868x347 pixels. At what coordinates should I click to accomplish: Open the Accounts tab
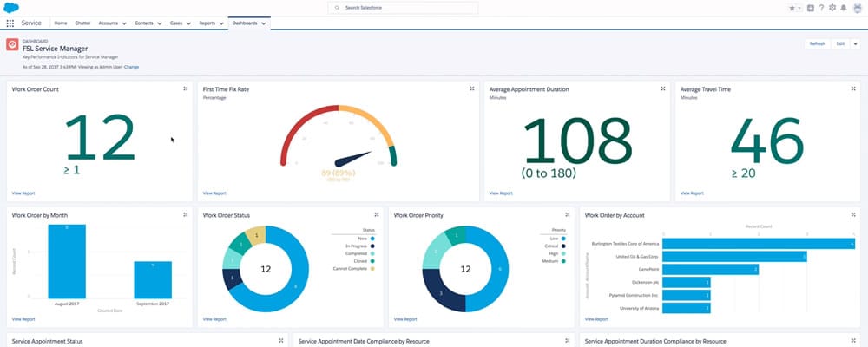click(x=108, y=23)
